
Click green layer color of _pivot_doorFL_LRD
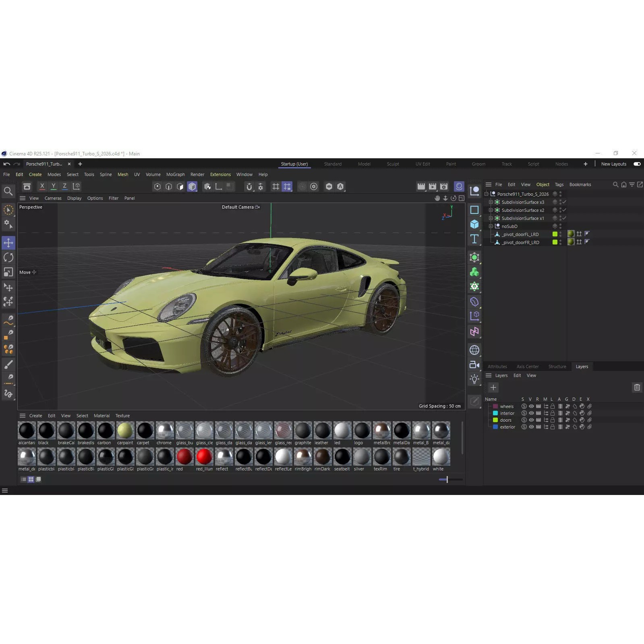click(x=555, y=234)
